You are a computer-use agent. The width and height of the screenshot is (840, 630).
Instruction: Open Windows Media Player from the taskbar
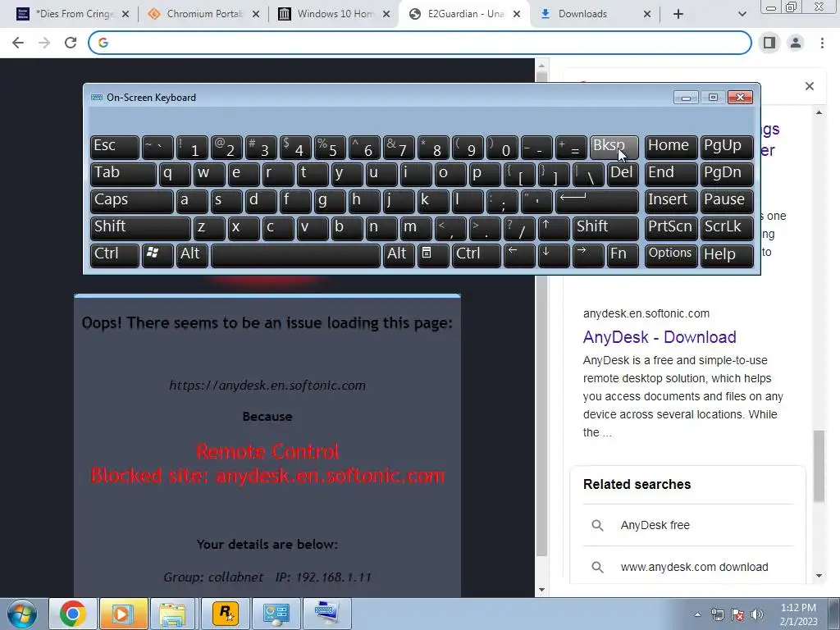[x=123, y=614]
